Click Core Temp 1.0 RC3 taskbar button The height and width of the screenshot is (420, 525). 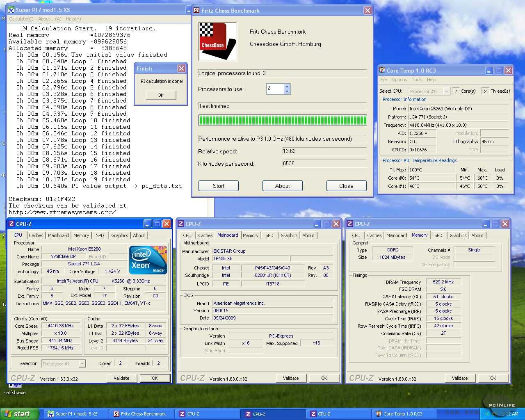pyautogui.click(x=405, y=414)
